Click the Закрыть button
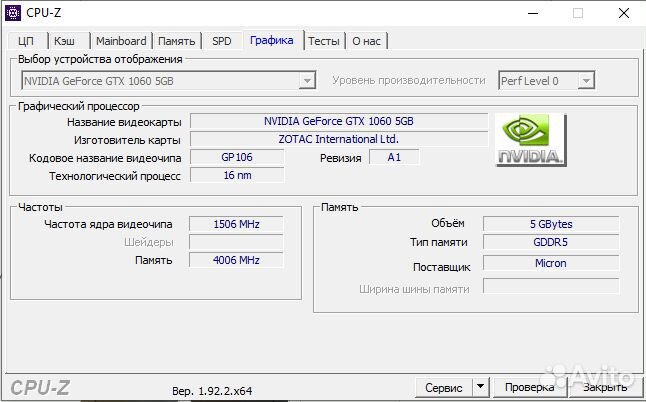This screenshot has width=646, height=402. tap(605, 388)
